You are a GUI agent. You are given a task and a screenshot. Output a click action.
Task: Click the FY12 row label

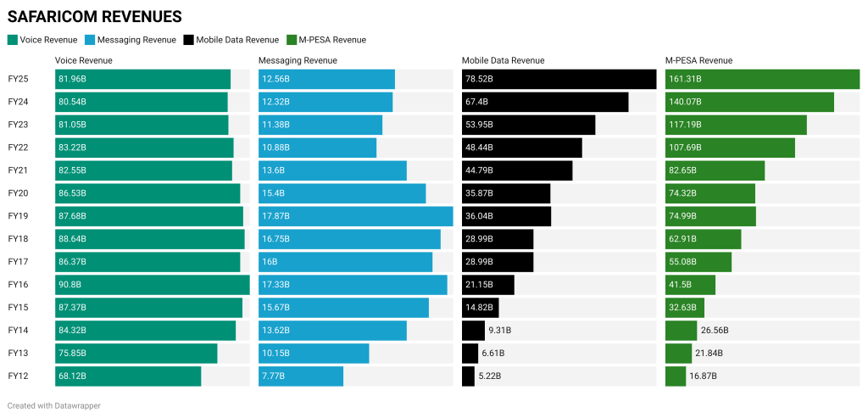click(18, 376)
